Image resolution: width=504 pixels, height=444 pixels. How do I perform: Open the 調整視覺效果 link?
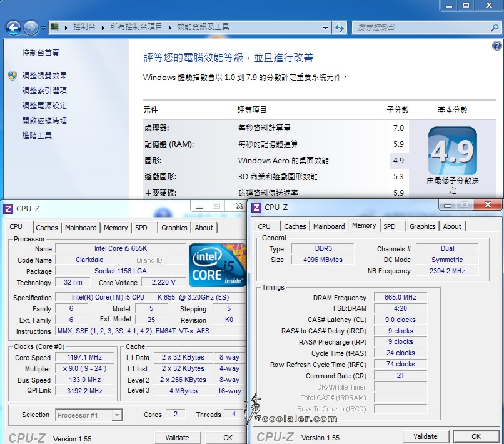44,76
